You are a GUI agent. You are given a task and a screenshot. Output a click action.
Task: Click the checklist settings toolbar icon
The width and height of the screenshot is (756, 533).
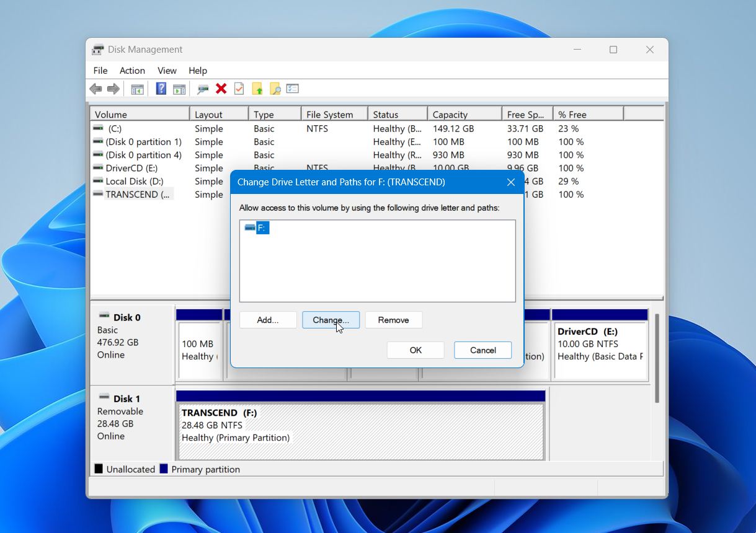pos(293,89)
